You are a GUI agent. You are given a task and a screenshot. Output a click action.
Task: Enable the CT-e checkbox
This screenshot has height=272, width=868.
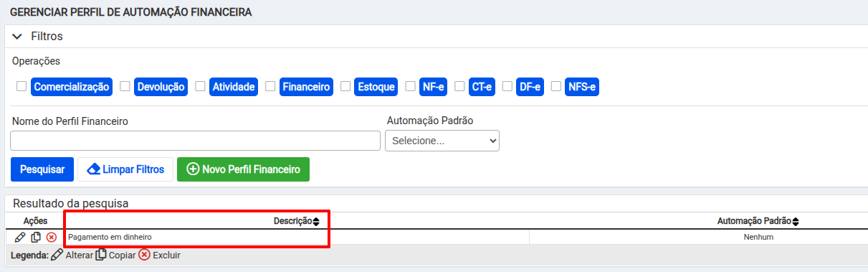(x=459, y=86)
